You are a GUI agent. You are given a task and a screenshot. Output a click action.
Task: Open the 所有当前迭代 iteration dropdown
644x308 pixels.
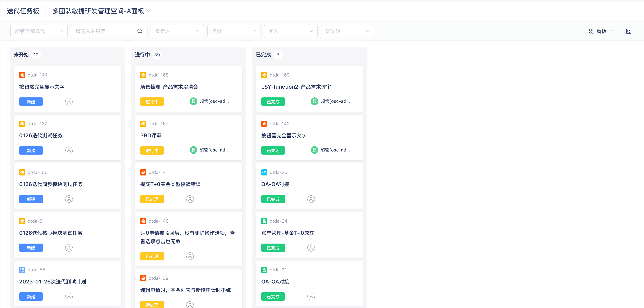(39, 31)
